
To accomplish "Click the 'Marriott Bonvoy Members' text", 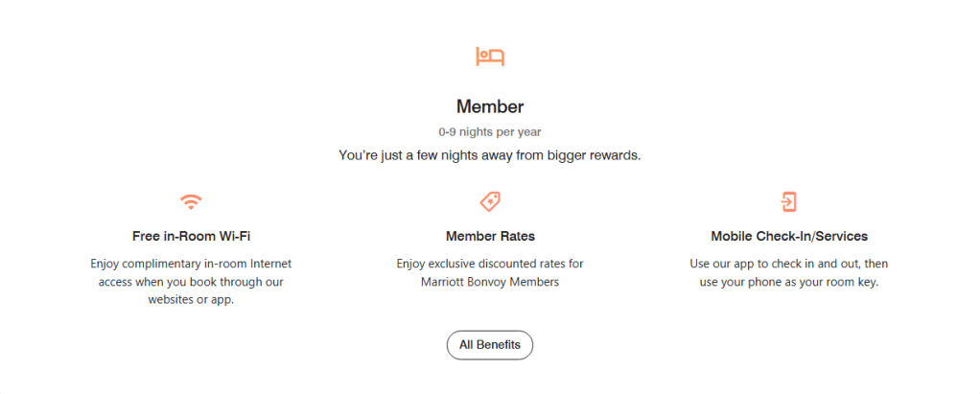I will coord(490,282).
